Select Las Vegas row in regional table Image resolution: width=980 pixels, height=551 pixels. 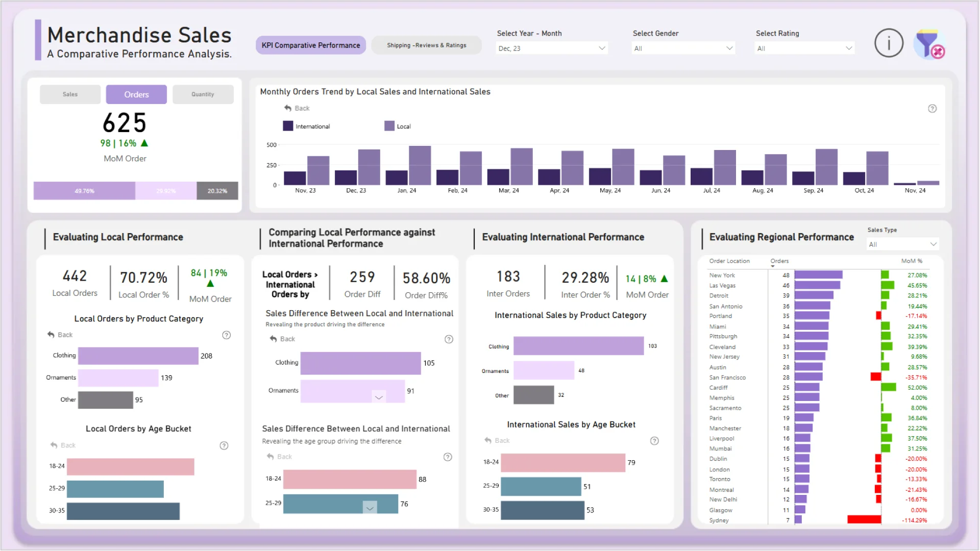(818, 285)
